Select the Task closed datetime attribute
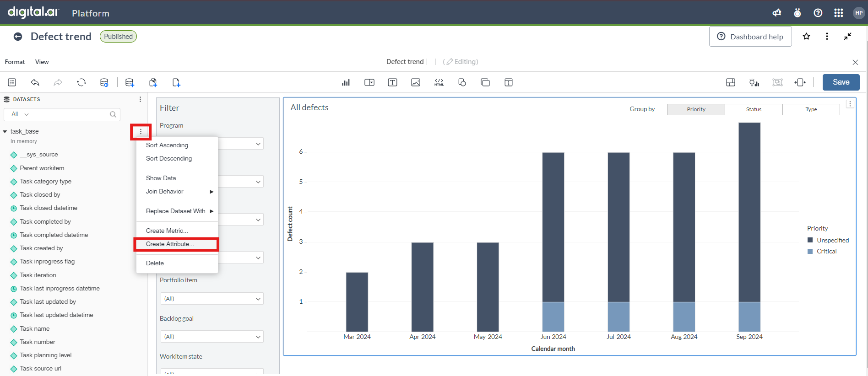This screenshot has width=868, height=376. (x=49, y=208)
